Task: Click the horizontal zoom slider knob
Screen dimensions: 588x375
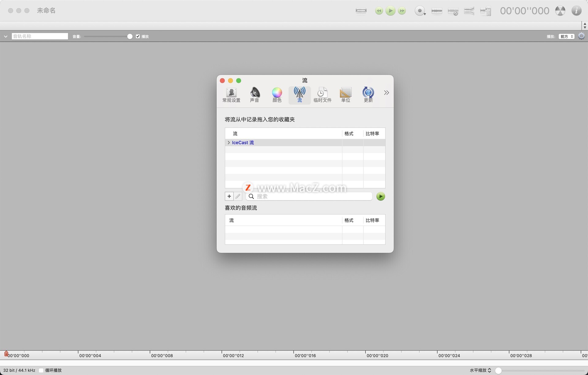Action: [x=498, y=370]
